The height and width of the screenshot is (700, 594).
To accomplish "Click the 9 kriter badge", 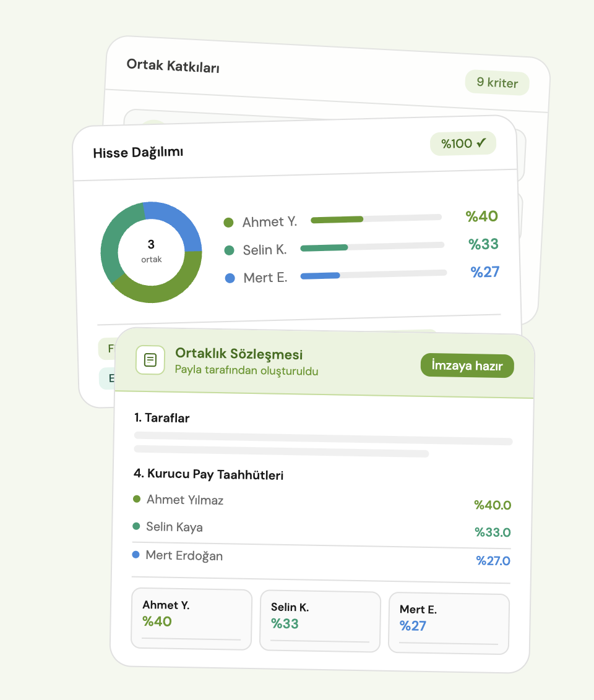I will pyautogui.click(x=497, y=83).
